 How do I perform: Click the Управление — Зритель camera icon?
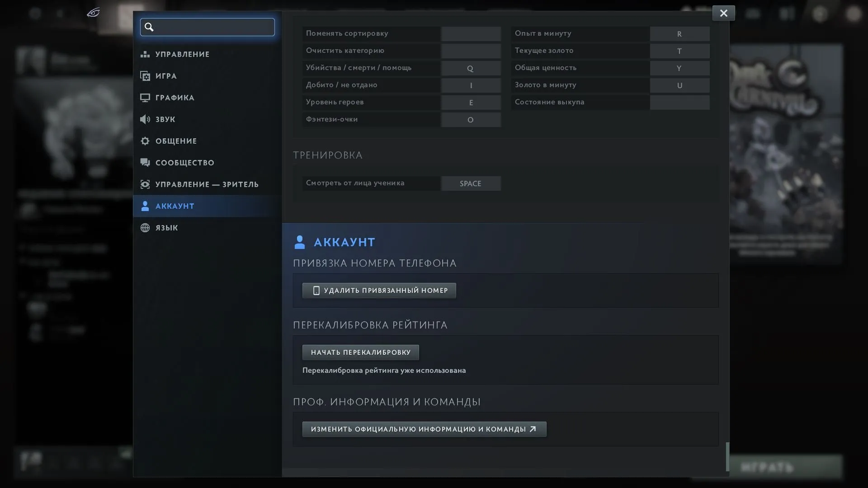(145, 184)
